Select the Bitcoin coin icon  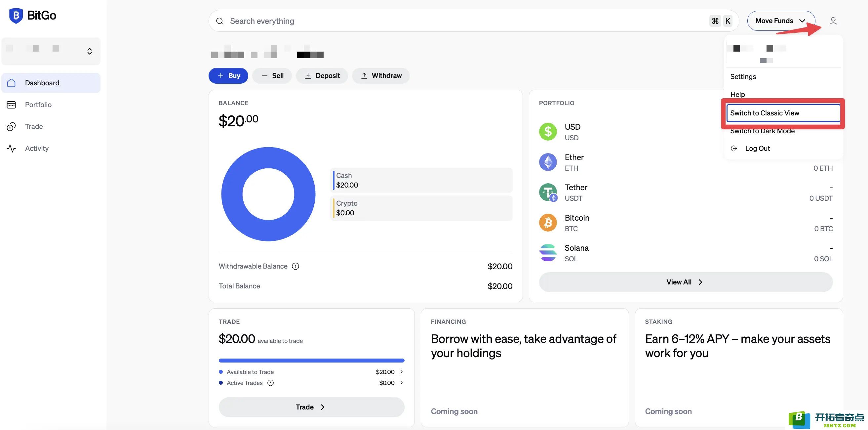click(x=548, y=223)
